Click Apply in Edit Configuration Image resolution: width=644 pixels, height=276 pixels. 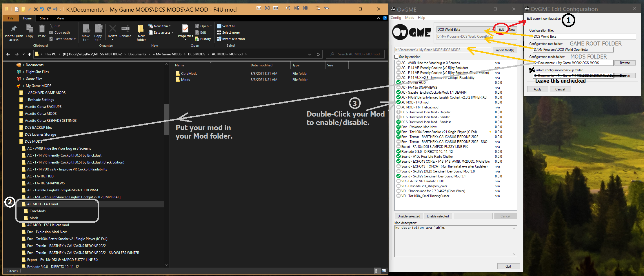[x=537, y=89]
